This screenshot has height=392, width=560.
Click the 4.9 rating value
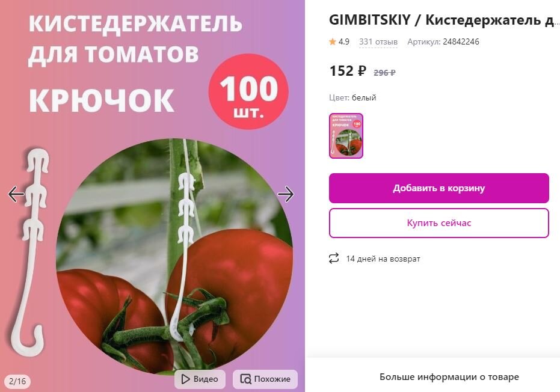(343, 41)
